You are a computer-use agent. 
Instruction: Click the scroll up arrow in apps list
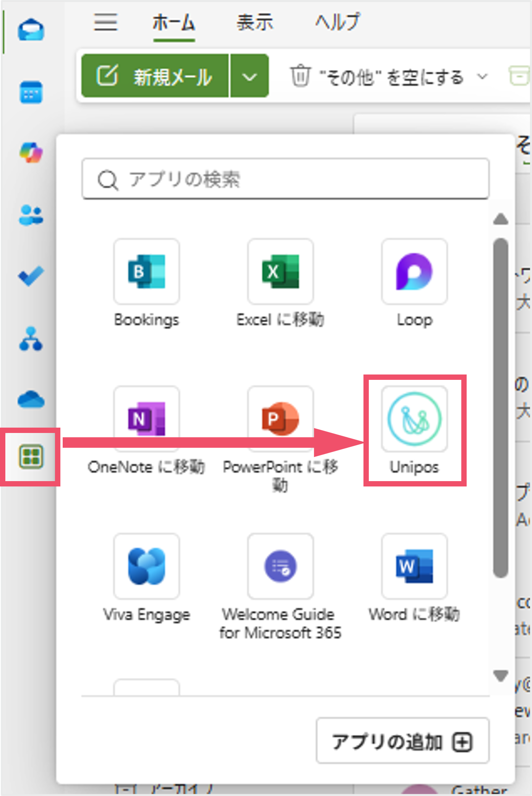tap(501, 219)
